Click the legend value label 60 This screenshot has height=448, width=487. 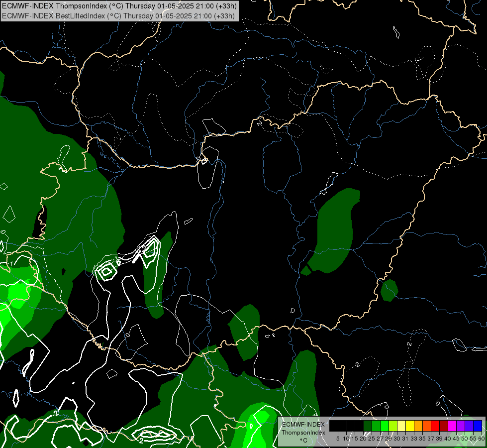(x=482, y=439)
